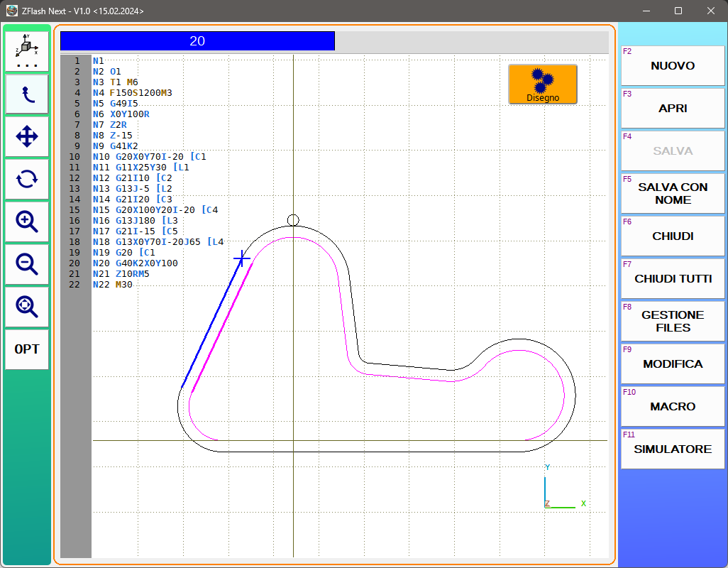The image size is (728, 568).
Task: Open a file with APRI
Action: click(673, 109)
